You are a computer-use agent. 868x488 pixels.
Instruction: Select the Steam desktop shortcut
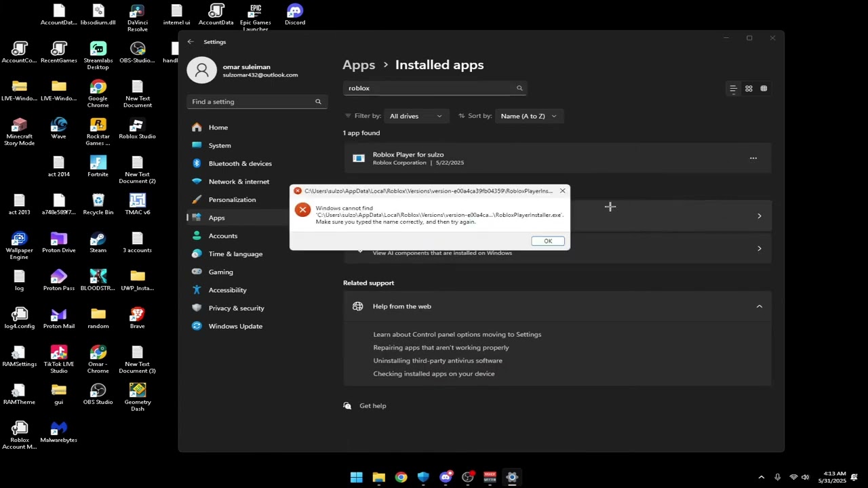pyautogui.click(x=98, y=243)
